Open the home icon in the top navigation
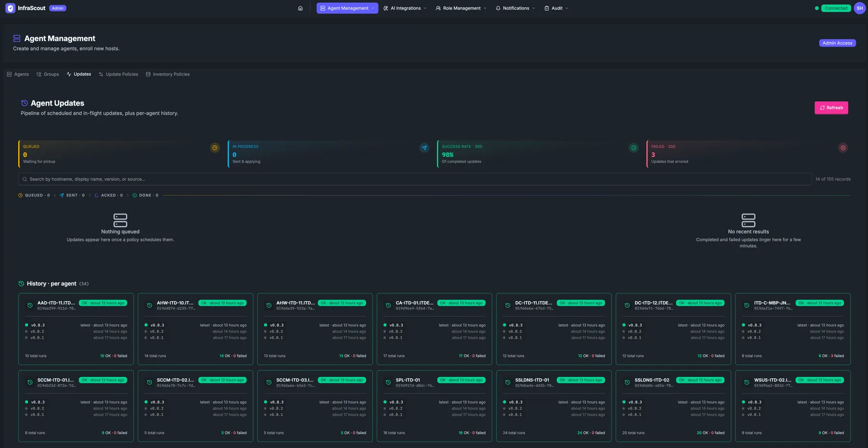This screenshot has width=868, height=448. (300, 8)
